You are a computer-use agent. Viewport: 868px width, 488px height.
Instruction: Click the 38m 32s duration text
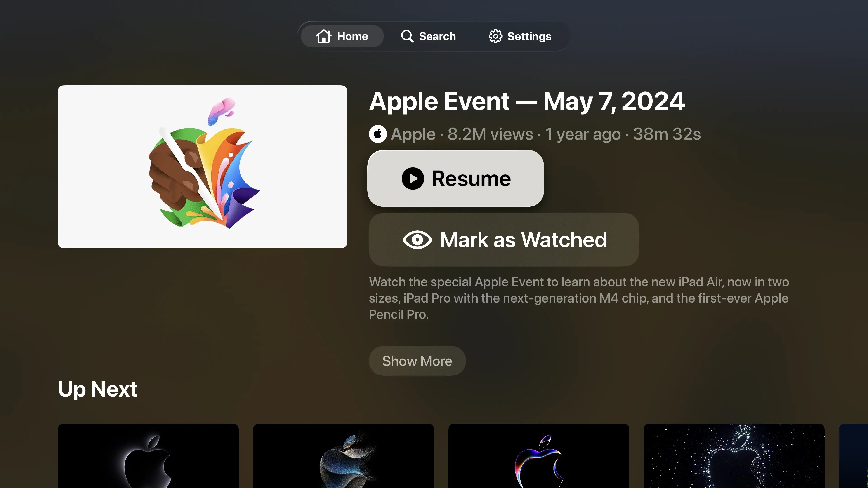click(x=667, y=134)
